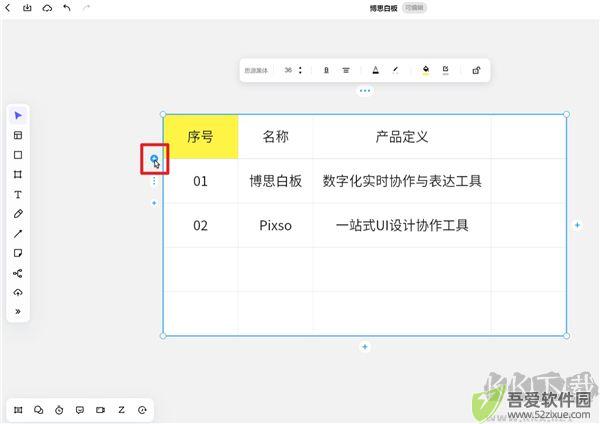Open the timer stopwatch icon

(x=59, y=410)
